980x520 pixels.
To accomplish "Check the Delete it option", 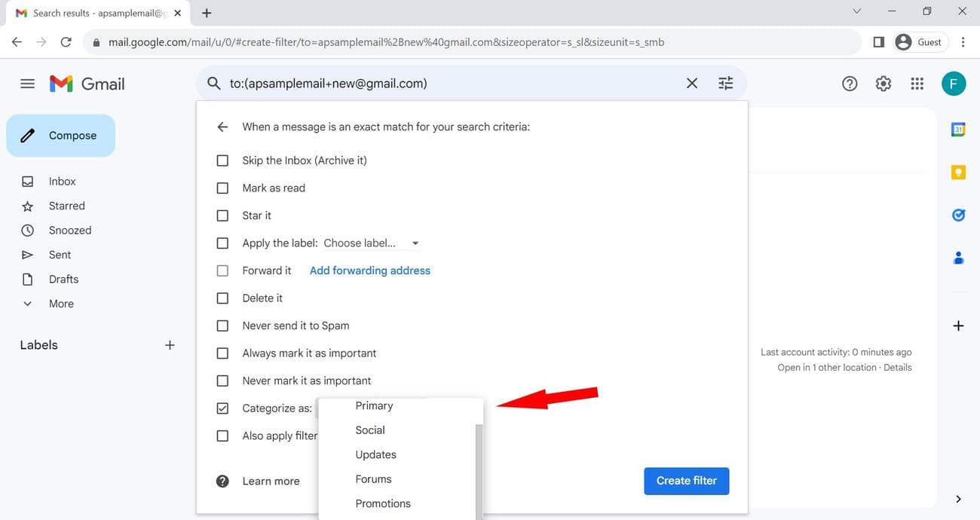I will (222, 298).
